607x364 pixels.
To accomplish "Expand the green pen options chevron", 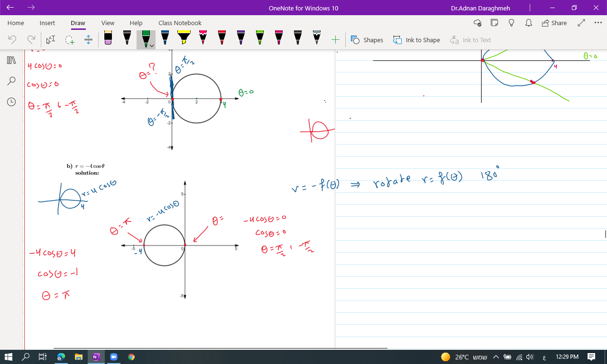I will (x=151, y=46).
